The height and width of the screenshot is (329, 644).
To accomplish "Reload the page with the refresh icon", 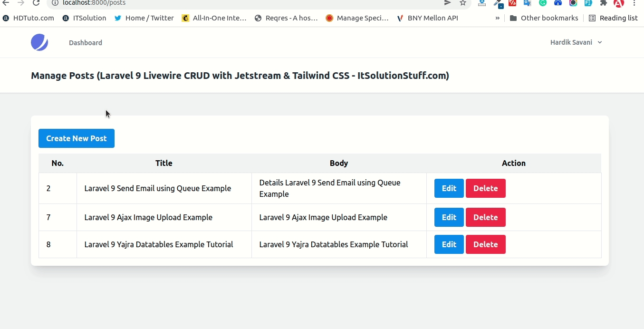I will 36,3.
